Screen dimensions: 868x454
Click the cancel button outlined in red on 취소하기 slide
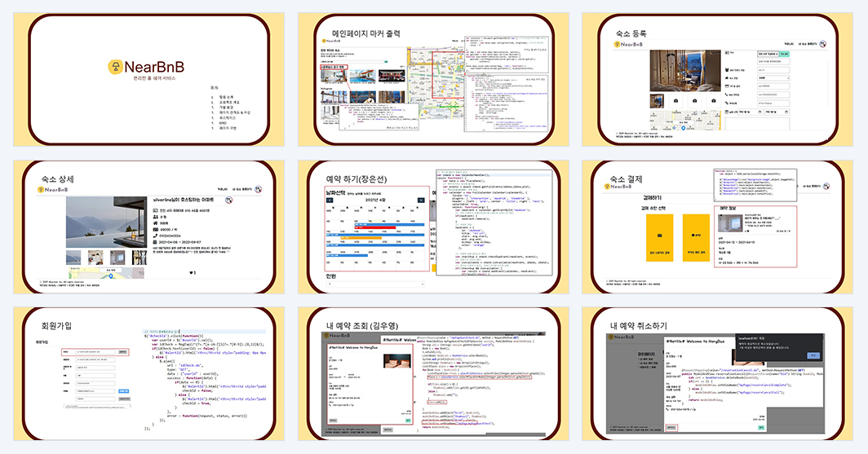pos(671,427)
